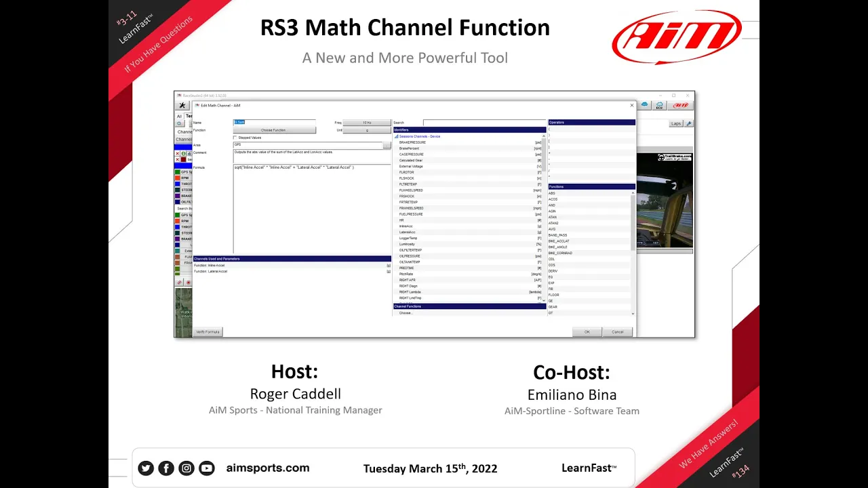The width and height of the screenshot is (868, 488).
Task: Click inside the Formula text area
Action: coord(312,209)
